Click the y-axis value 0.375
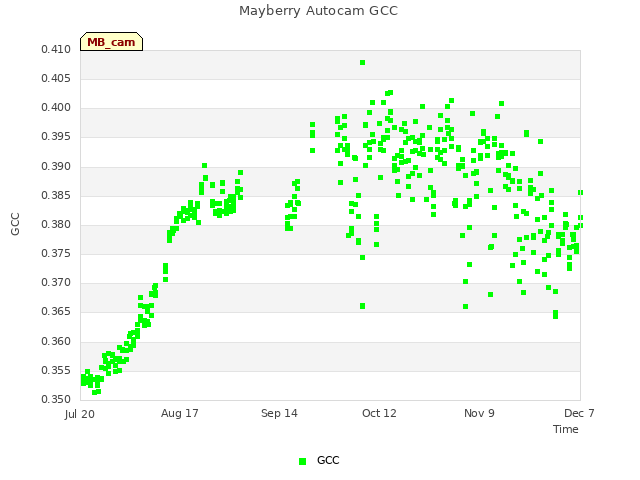The width and height of the screenshot is (640, 480). [56, 253]
